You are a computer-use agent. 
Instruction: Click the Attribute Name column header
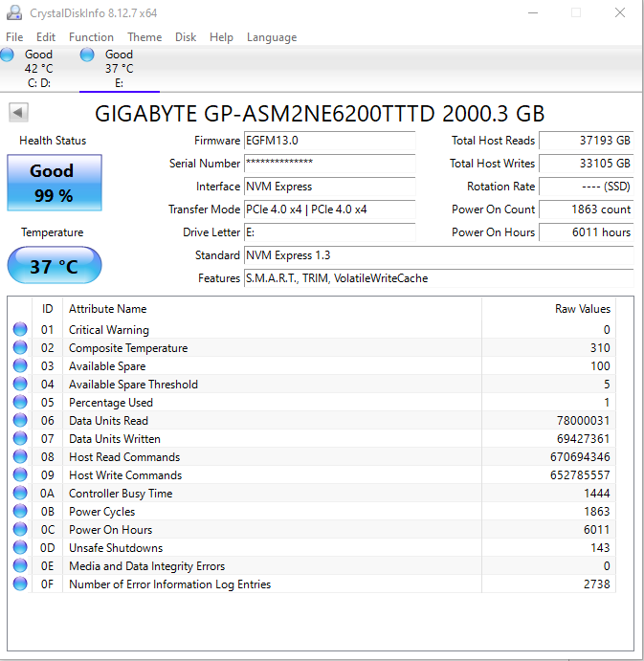[x=272, y=309]
